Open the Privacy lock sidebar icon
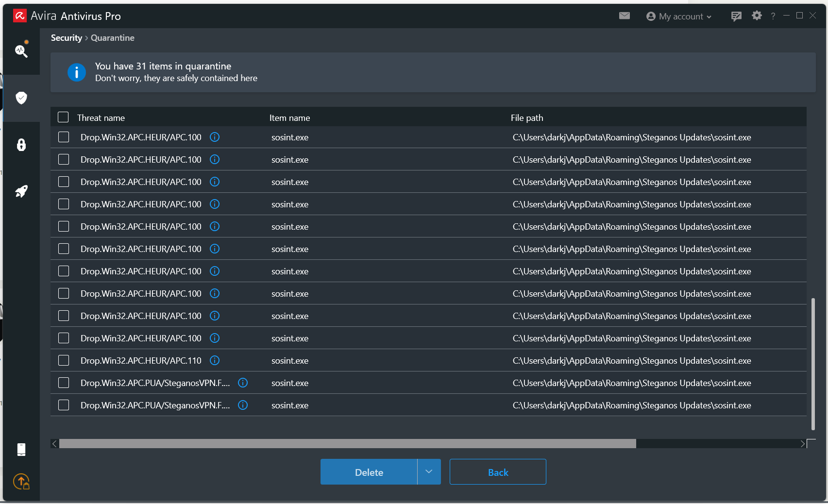Viewport: 828px width, 504px height. pyautogui.click(x=21, y=145)
